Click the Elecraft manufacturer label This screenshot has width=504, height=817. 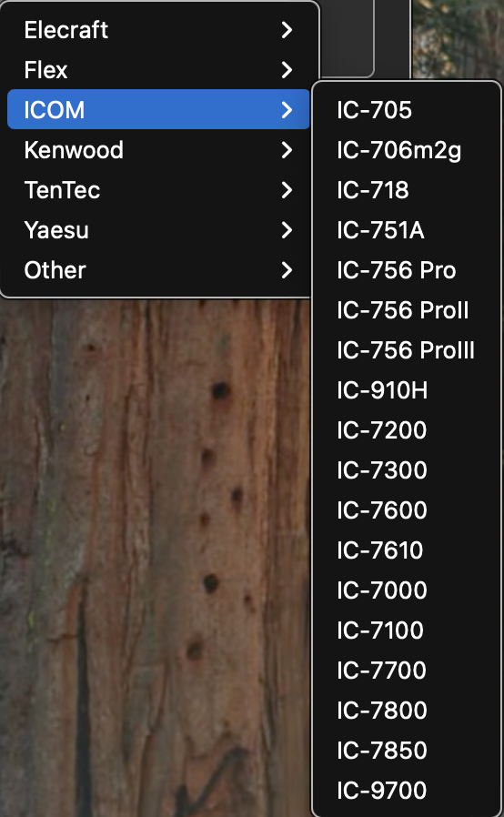click(x=66, y=30)
